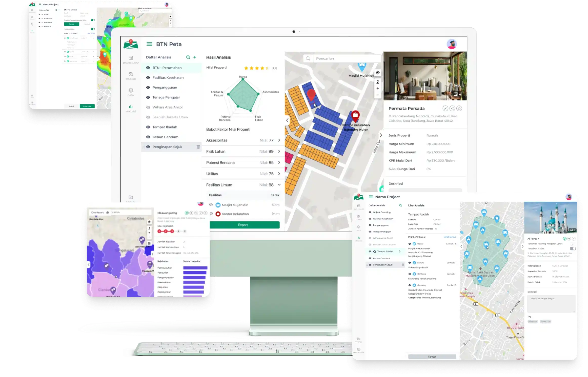Show the hidden Wihara Area Ancol layer
588x377 pixels.
148,107
